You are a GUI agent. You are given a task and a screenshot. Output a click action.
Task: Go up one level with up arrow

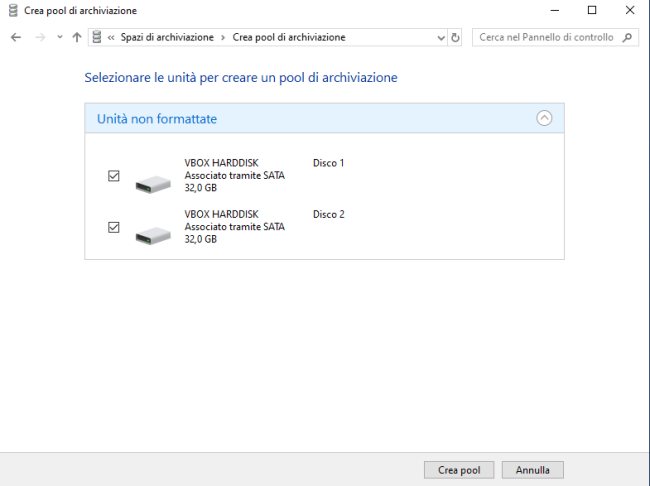coord(77,38)
